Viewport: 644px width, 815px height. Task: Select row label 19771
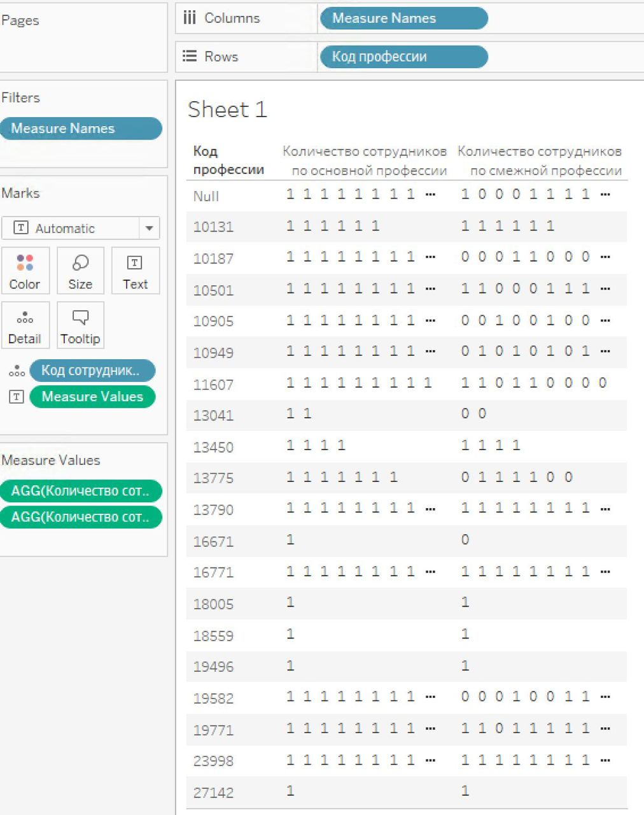[213, 730]
